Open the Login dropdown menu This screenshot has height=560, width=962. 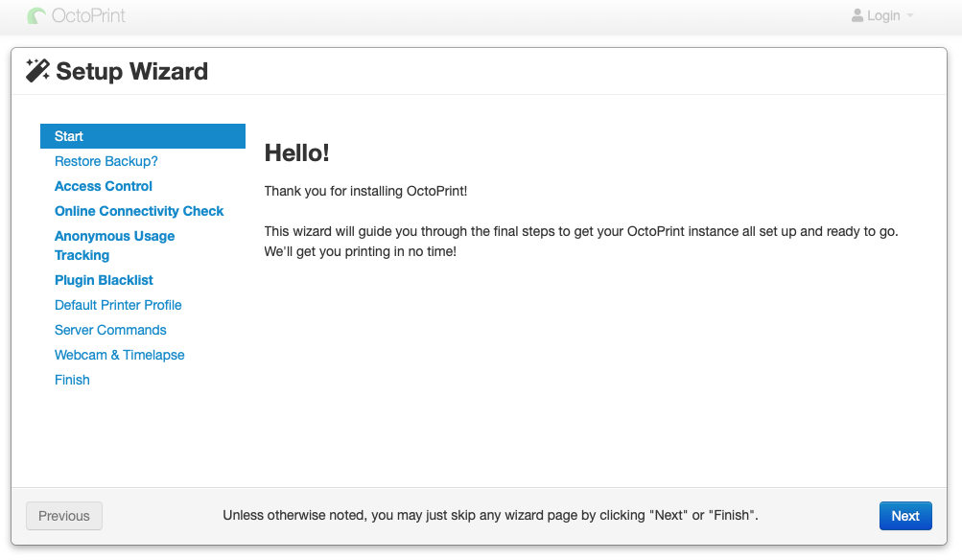click(x=882, y=16)
